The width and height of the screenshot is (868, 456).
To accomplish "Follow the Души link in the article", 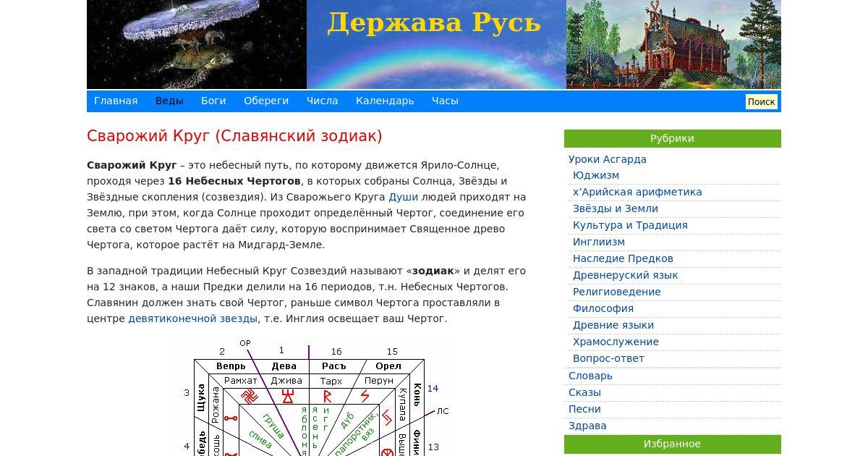I will [x=403, y=197].
